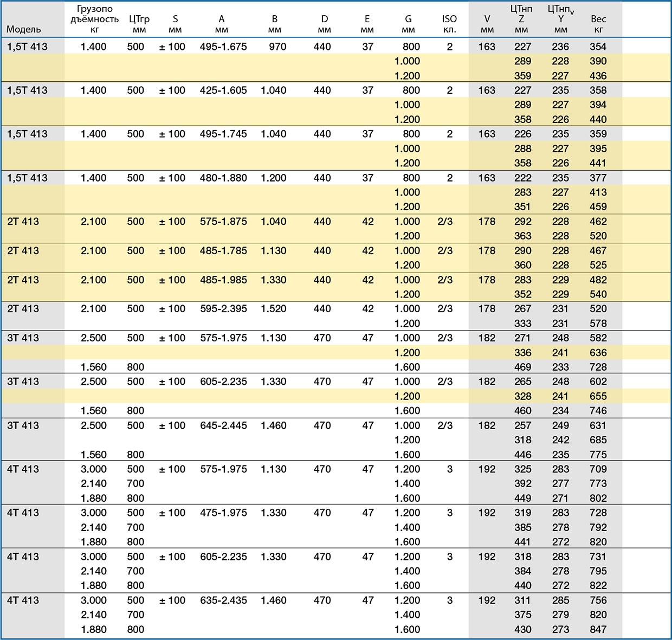The height and width of the screenshot is (640, 672).
Task: Select the weight value '655'
Action: (598, 396)
